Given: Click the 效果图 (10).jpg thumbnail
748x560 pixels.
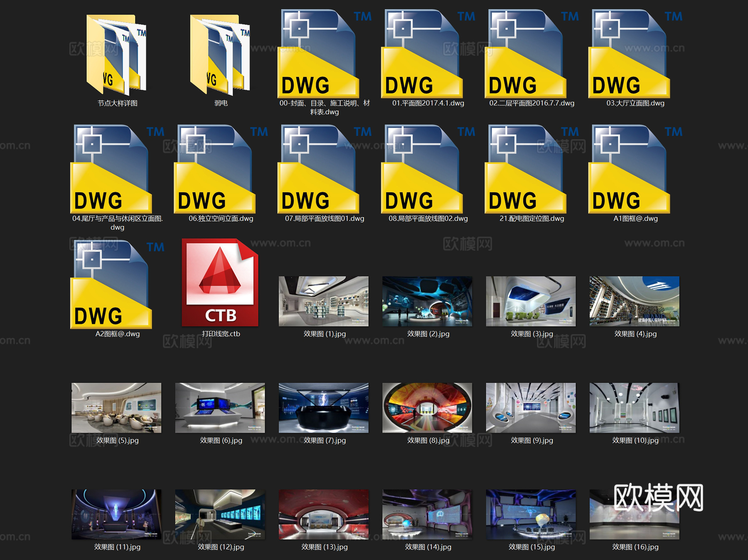Looking at the screenshot, I should coord(635,408).
